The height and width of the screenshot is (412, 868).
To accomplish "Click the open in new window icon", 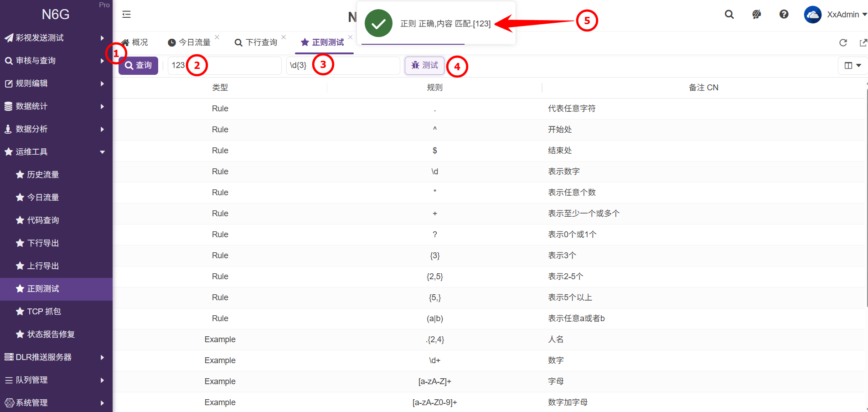I will pyautogui.click(x=863, y=42).
